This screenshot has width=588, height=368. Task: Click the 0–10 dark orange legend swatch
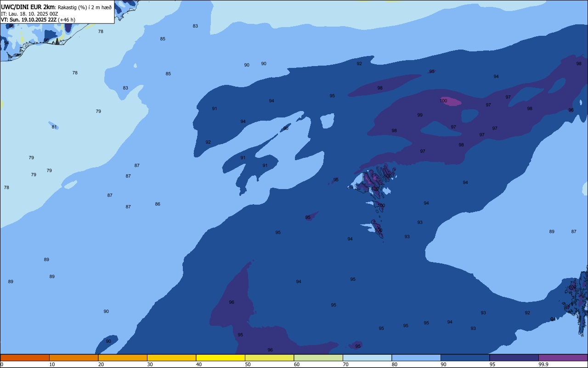(25, 357)
